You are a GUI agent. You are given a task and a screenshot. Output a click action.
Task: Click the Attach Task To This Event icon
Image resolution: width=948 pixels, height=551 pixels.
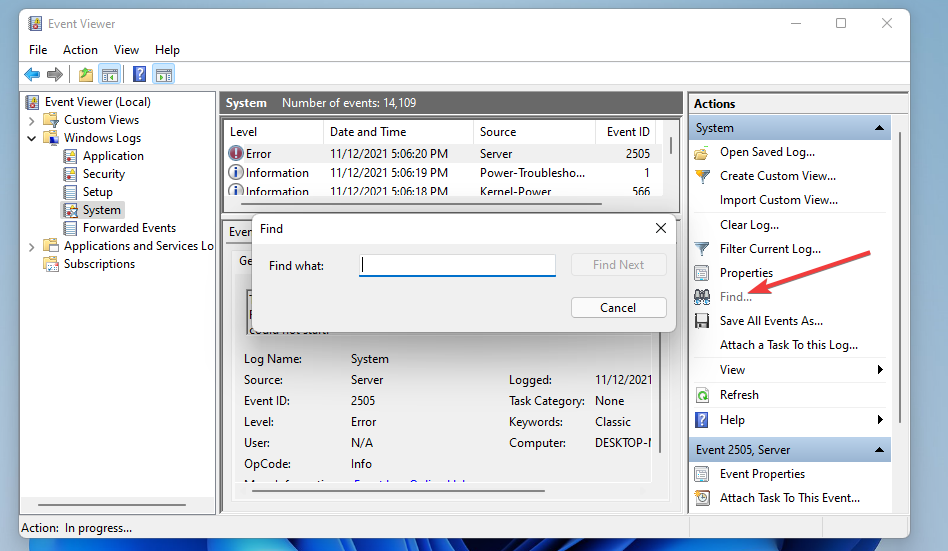coord(702,498)
